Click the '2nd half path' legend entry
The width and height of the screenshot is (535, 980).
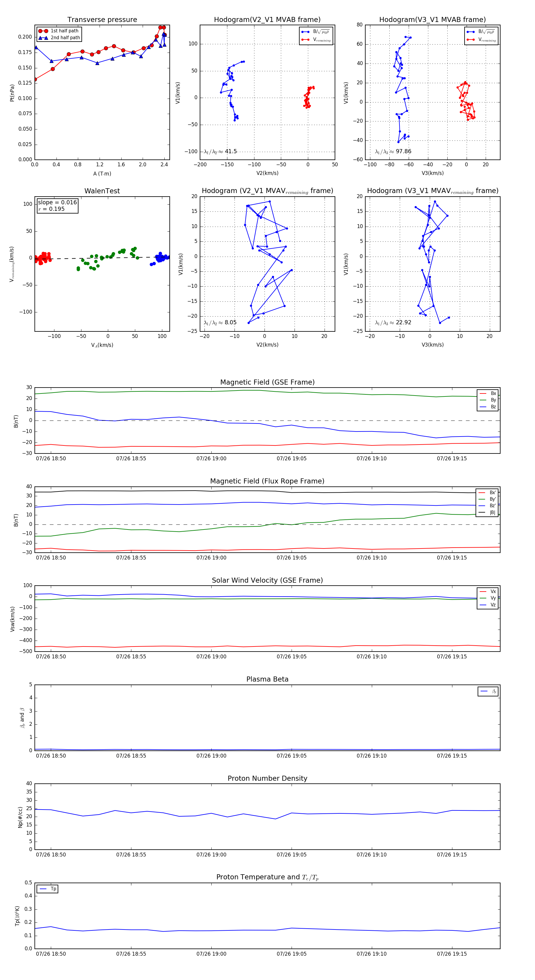coord(59,38)
